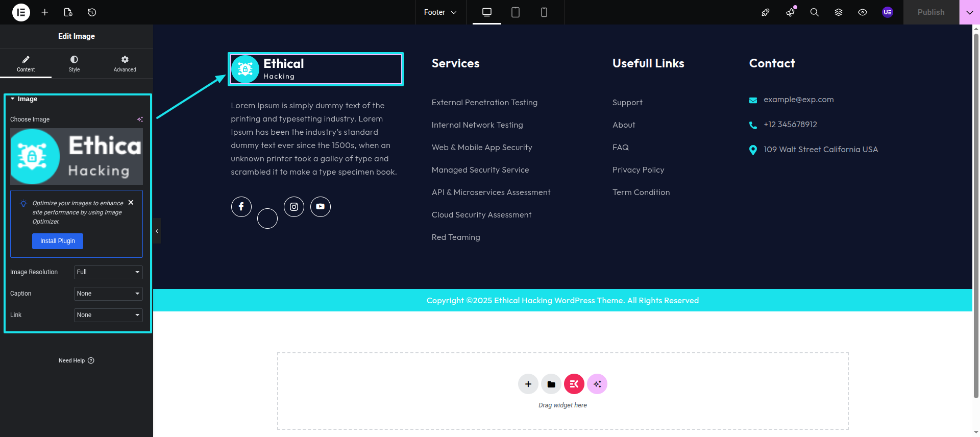Open the document settings page icon
The image size is (980, 437).
(x=68, y=12)
